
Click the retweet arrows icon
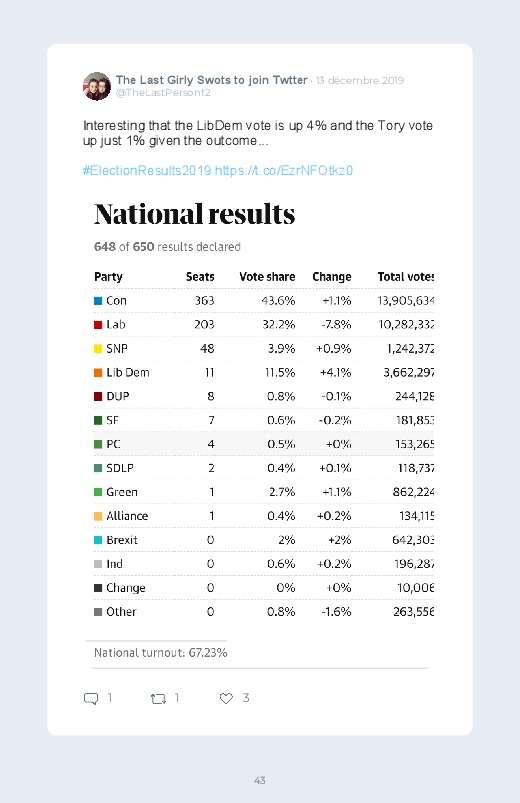[158, 699]
